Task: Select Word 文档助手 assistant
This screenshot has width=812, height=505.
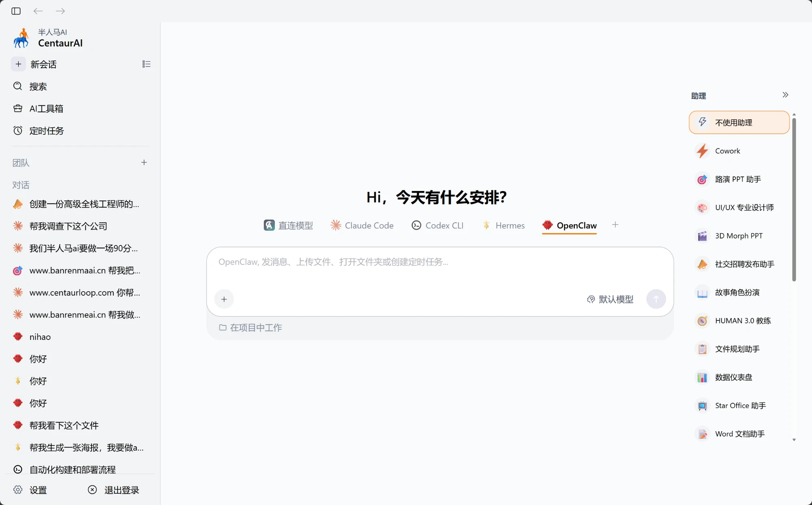Action: (739, 434)
